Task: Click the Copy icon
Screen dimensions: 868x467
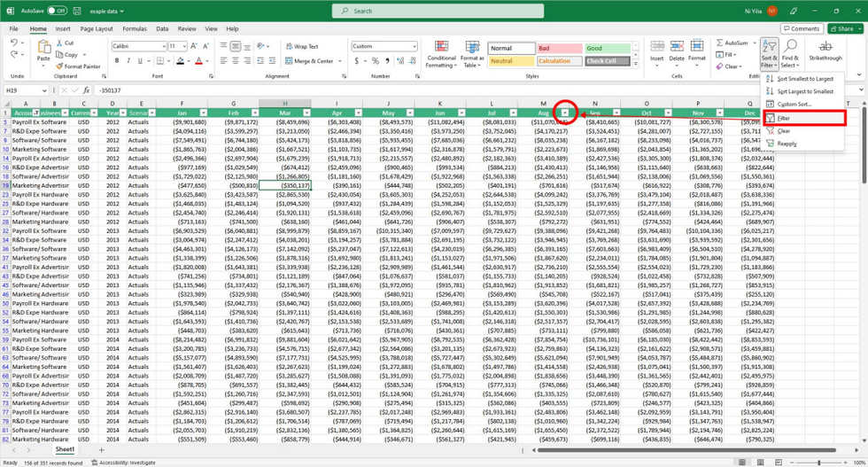Action: point(59,54)
